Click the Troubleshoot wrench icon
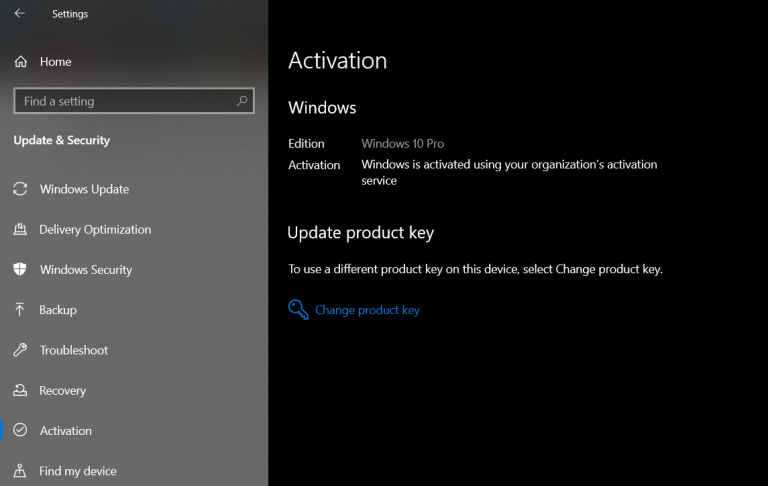This screenshot has width=768, height=486. pos(20,350)
